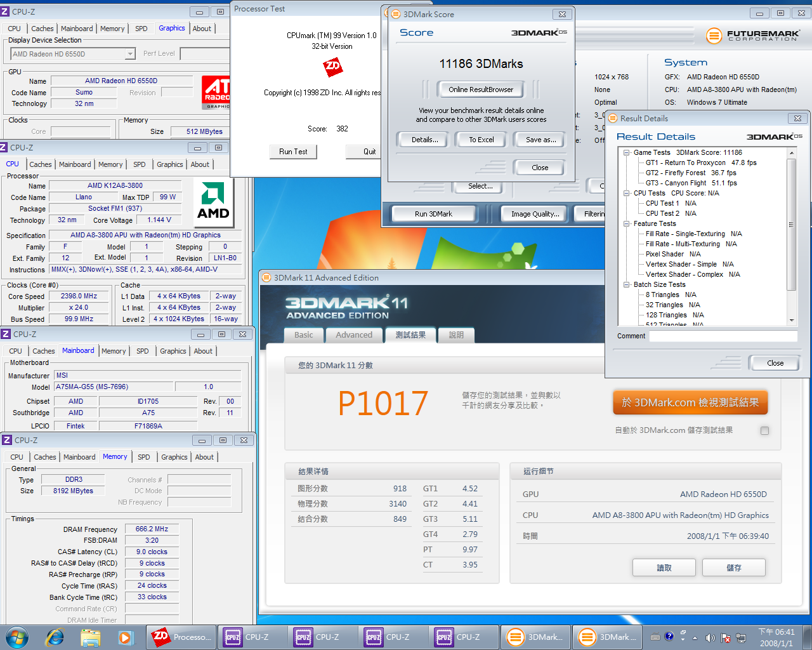
Task: Close the 3DMark Score dialog with Close button
Action: click(x=540, y=168)
